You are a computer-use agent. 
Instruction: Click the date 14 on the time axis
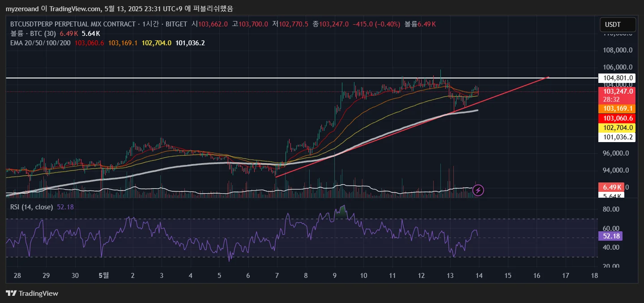click(x=479, y=275)
